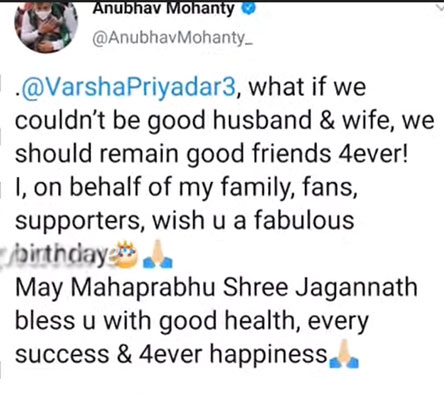Click the line 'supporters, wish u a fabulous'
Image resolution: width=444 pixels, height=400 pixels.
click(x=184, y=221)
